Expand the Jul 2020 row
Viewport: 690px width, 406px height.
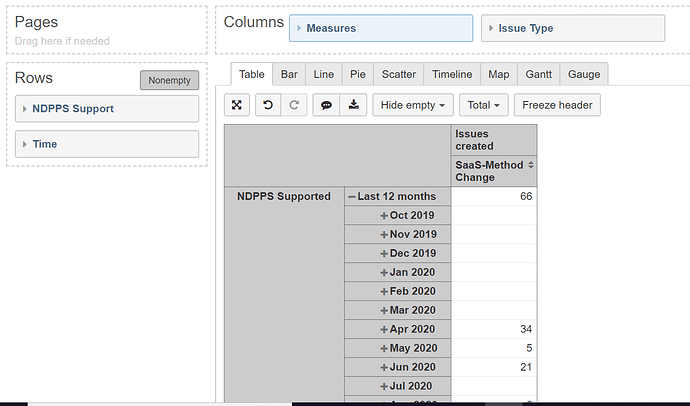384,386
